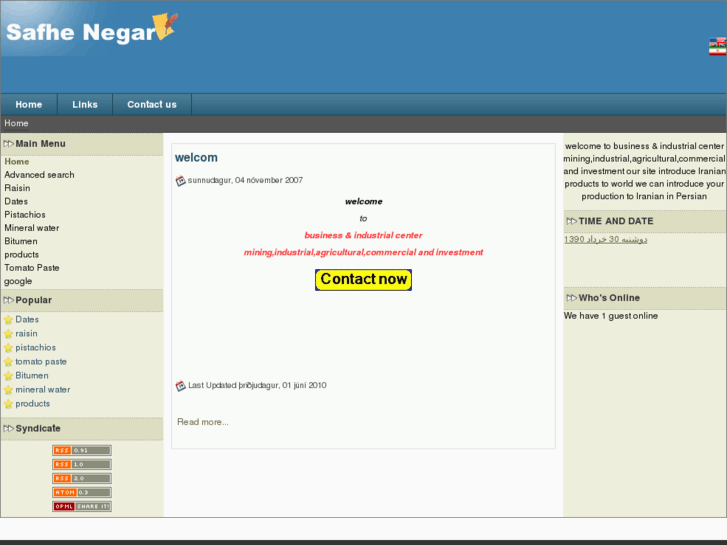Click the calendar icon next to sunnudagur date
This screenshot has width=727, height=545.
(x=181, y=180)
